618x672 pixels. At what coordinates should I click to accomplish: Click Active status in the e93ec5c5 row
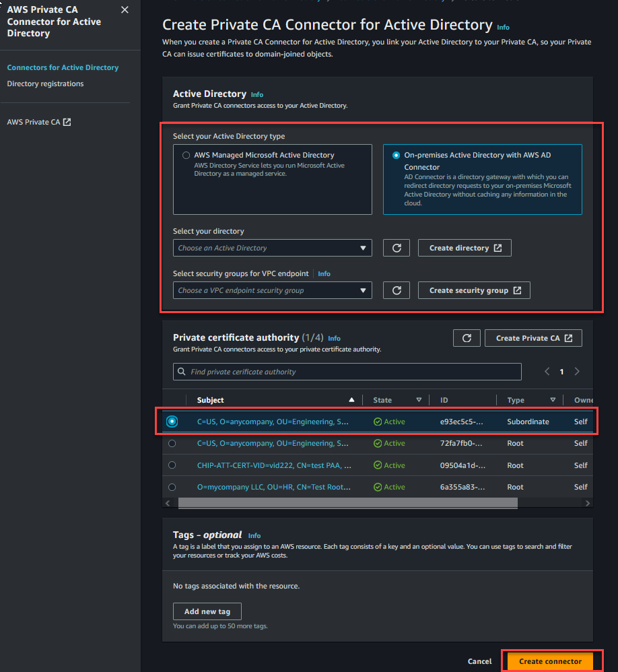[x=389, y=422]
